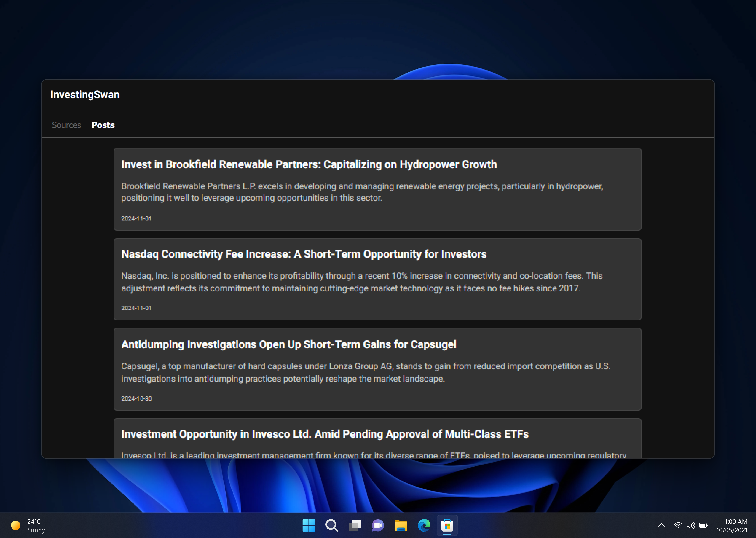Open the Invesco Ltd. Multi-Class ETFs post

[x=324, y=434]
